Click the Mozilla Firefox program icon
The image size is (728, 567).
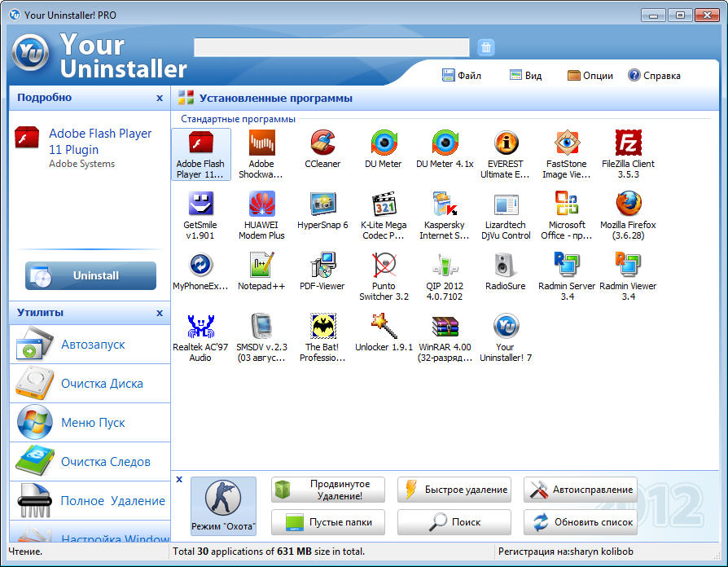[627, 205]
